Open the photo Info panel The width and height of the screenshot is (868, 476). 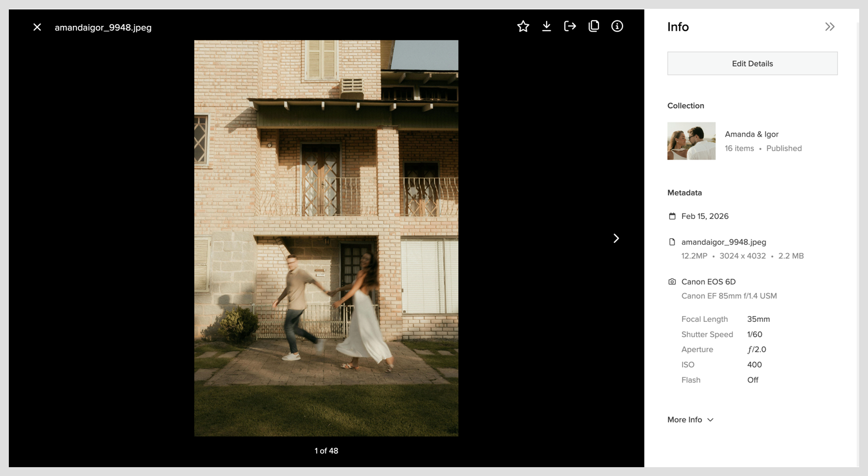coord(617,26)
